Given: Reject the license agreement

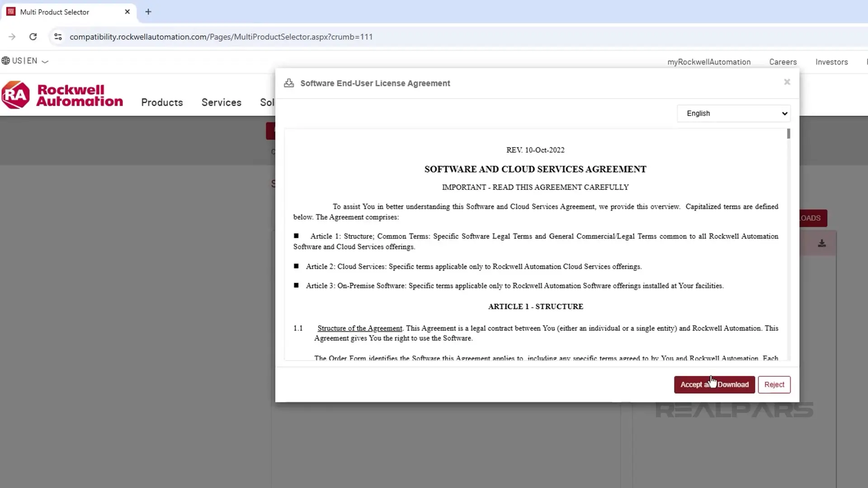Looking at the screenshot, I should (774, 385).
